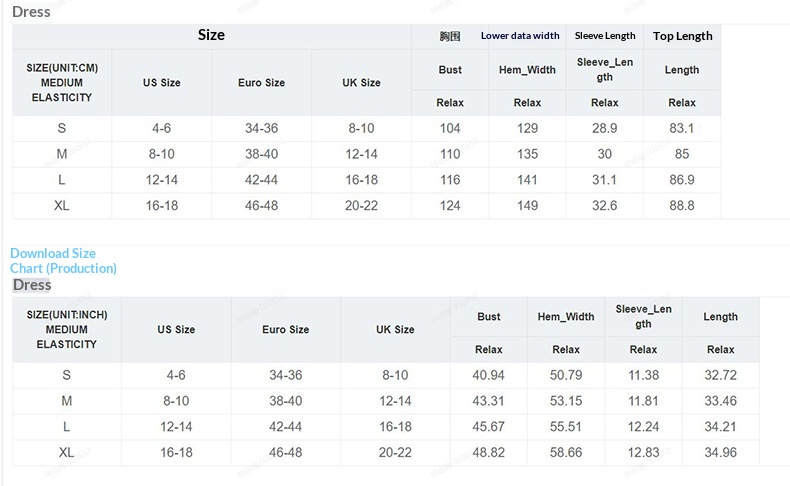Select the 'SIZE(UNIT:CM) MEDIUM ELASTICITY' header cell

pos(62,83)
